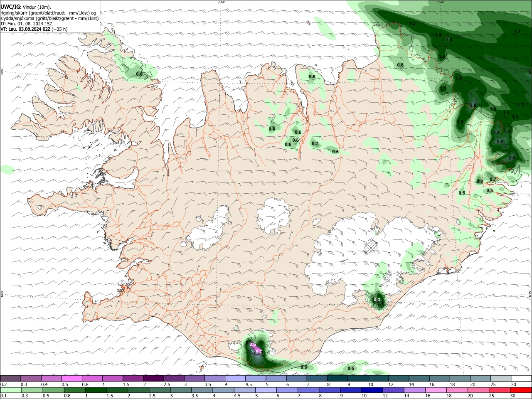532x399 pixels.
Task: Select the dark green swatch labeled 1 in lower legend
Action: (96, 390)
